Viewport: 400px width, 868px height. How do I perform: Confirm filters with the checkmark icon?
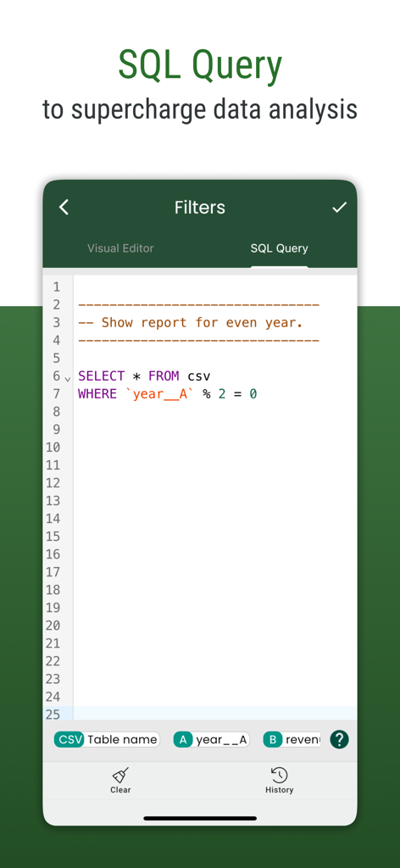pos(339,208)
